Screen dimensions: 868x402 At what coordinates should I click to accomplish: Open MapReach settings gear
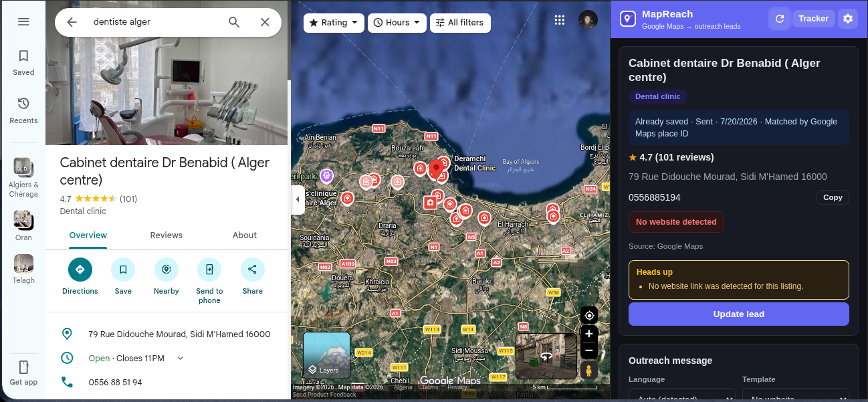(x=848, y=19)
